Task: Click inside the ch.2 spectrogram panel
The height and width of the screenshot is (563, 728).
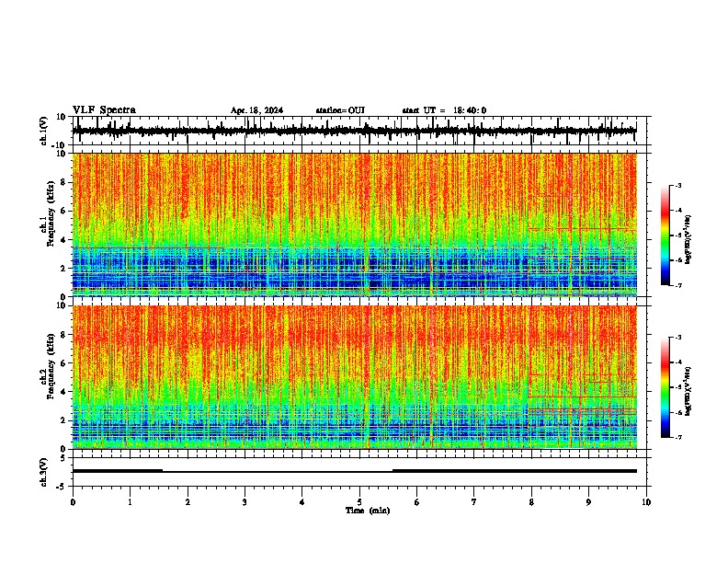Action: pyautogui.click(x=355, y=377)
